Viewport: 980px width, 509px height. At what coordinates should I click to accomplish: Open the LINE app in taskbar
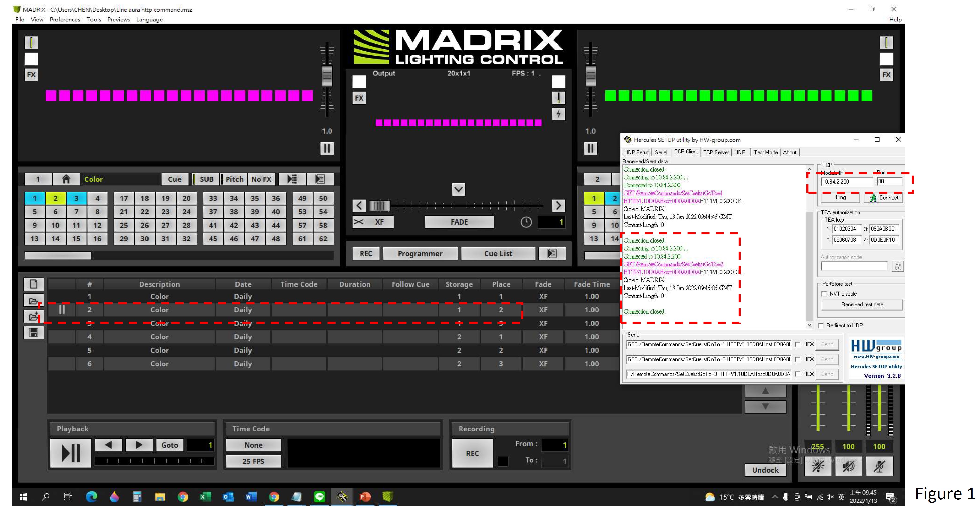pos(319,496)
